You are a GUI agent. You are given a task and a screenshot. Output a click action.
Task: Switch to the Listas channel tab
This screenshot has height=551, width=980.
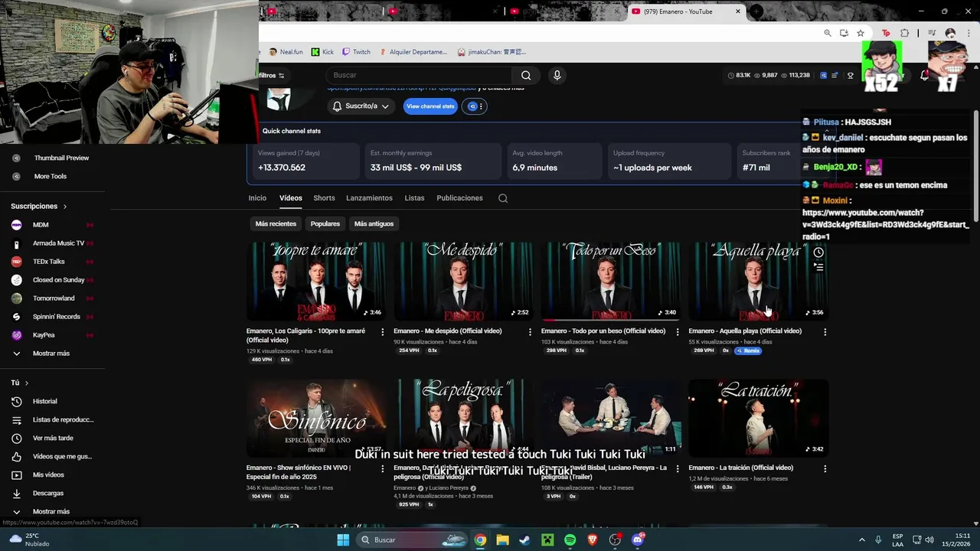(x=414, y=198)
